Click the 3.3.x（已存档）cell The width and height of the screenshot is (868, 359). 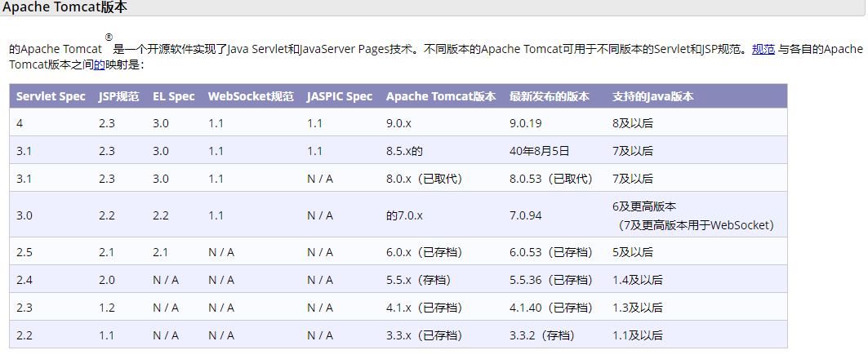pyautogui.click(x=424, y=335)
